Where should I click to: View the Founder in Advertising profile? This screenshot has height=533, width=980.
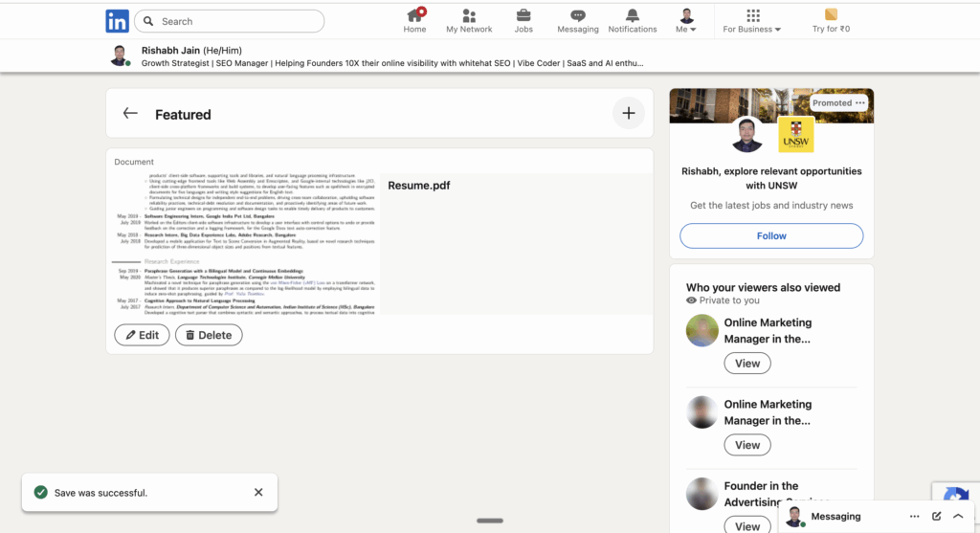pyautogui.click(x=747, y=525)
